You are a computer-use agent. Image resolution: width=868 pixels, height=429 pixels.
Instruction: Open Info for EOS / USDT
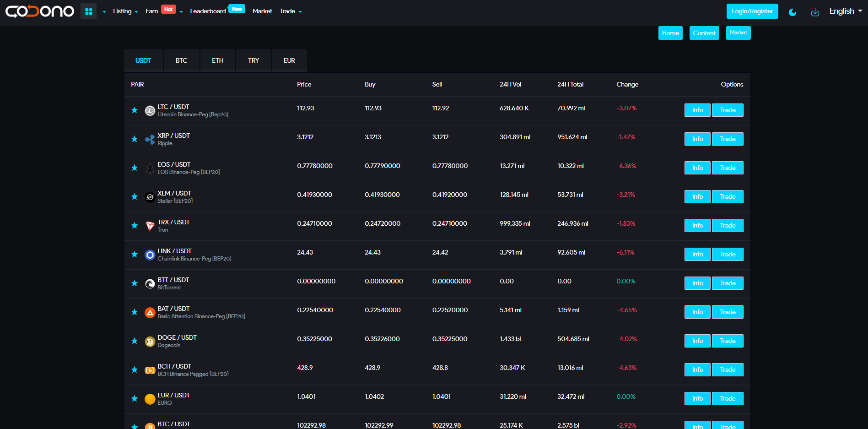coord(697,168)
